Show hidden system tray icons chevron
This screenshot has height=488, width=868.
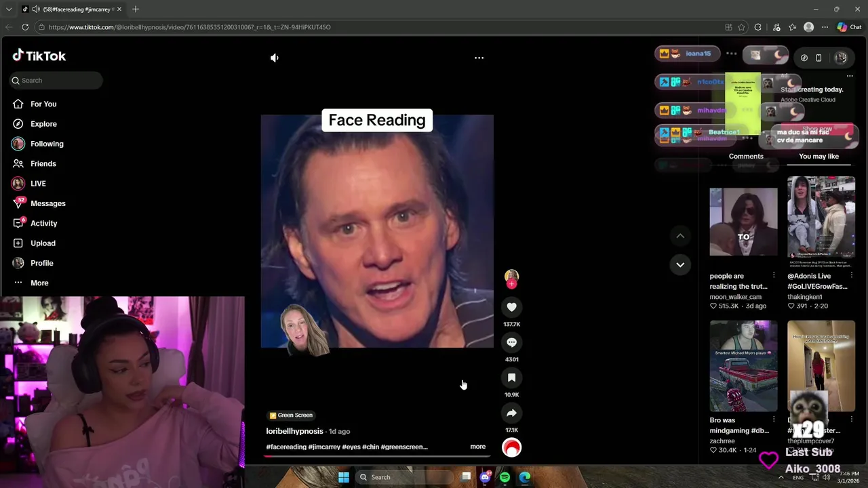[x=781, y=477]
